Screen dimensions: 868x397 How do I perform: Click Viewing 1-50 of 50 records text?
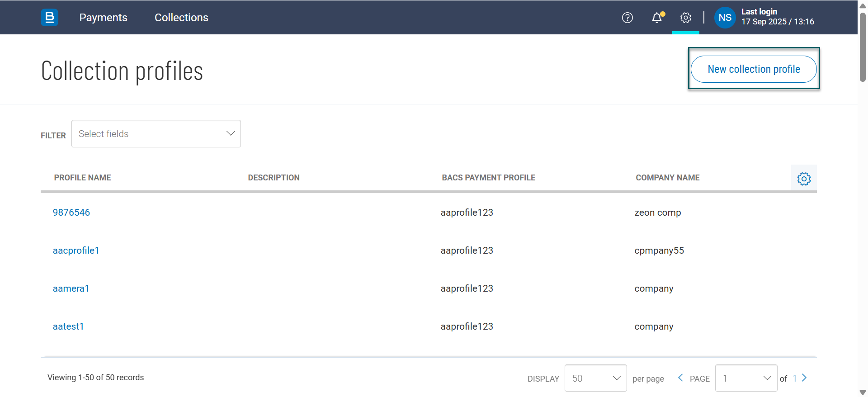click(95, 378)
